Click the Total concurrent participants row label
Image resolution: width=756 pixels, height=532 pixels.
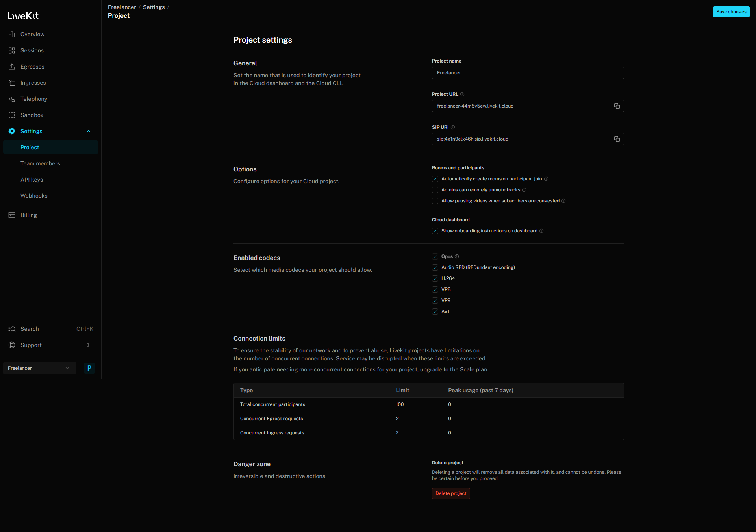coord(272,404)
